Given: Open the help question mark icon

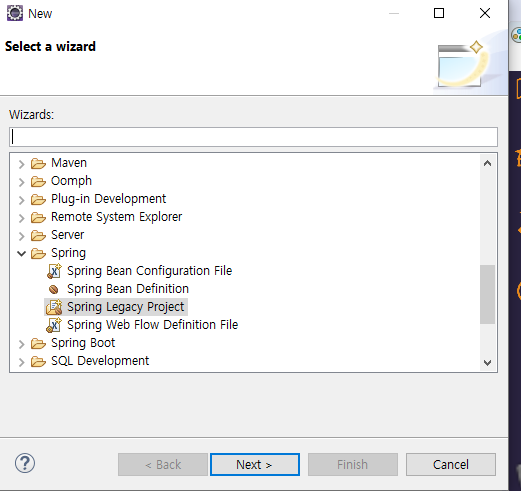Looking at the screenshot, I should pyautogui.click(x=25, y=463).
